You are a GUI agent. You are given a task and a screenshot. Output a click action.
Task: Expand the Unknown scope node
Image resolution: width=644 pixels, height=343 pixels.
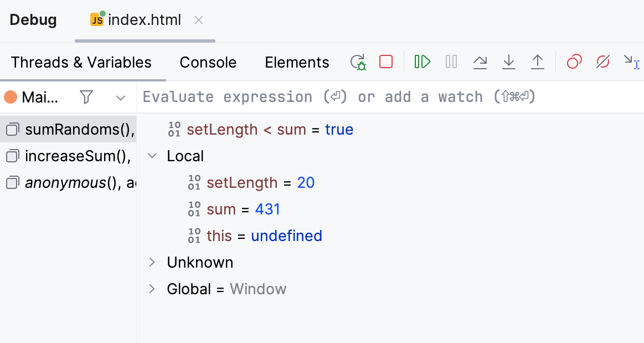coord(152,263)
